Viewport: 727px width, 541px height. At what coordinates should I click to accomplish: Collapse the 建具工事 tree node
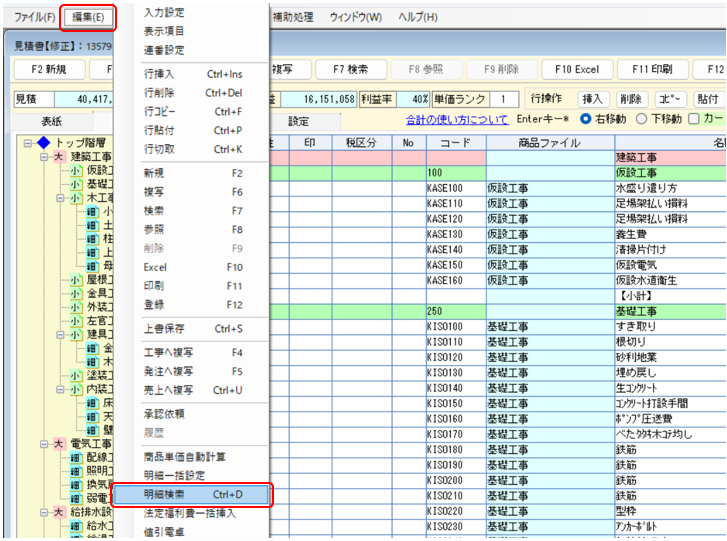(60, 335)
